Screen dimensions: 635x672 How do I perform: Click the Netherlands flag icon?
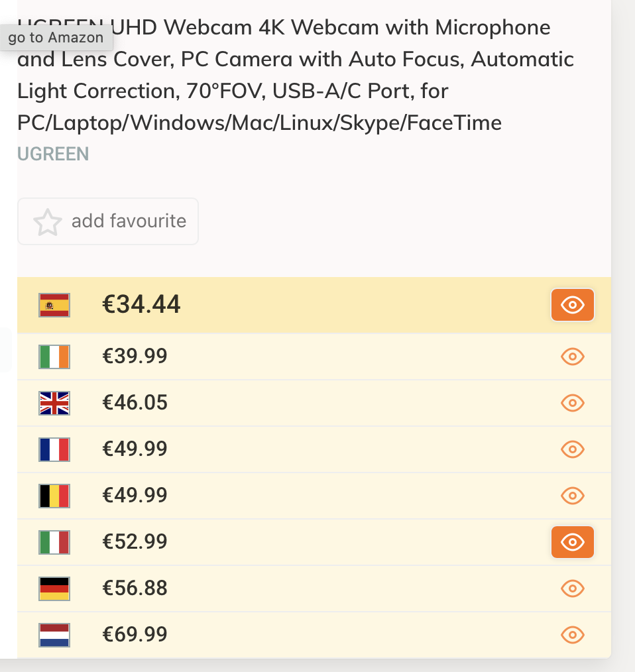[54, 635]
